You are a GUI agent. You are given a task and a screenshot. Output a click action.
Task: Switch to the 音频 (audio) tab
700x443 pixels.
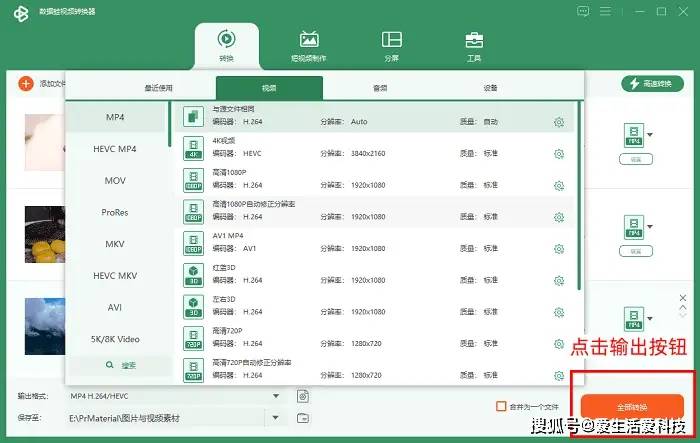[380, 88]
